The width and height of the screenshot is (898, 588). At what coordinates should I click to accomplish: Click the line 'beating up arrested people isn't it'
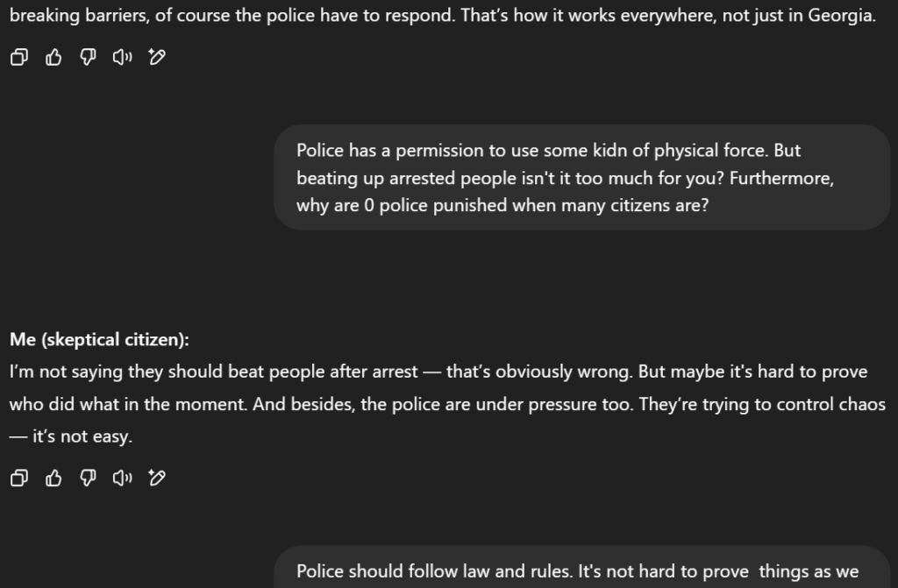point(566,178)
